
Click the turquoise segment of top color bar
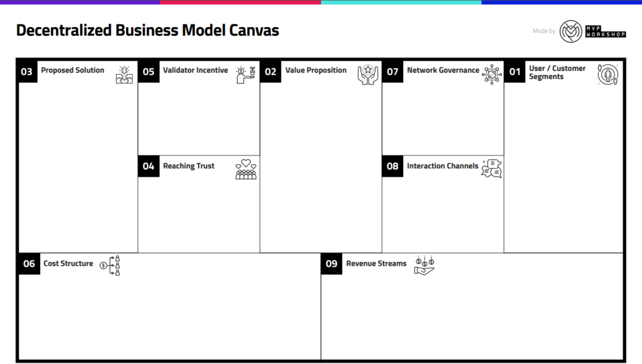click(401, 2)
